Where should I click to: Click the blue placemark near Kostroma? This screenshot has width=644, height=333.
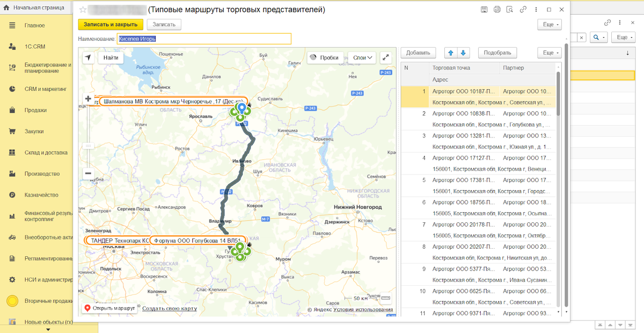tap(241, 109)
